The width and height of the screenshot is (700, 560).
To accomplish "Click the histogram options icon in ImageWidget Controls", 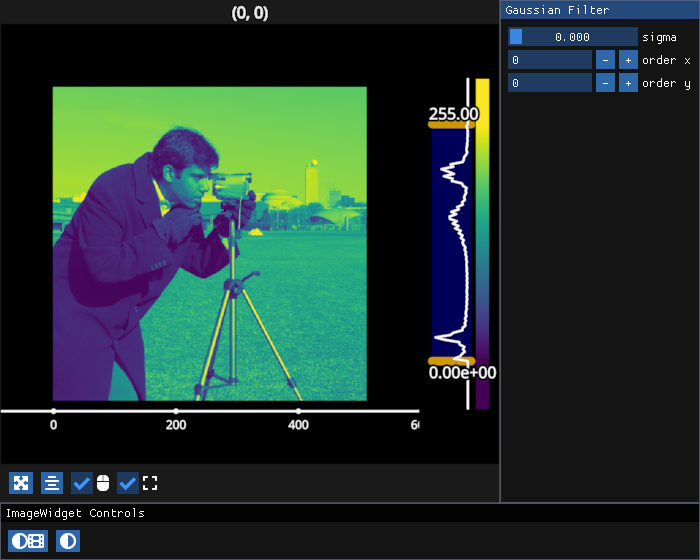I will point(28,541).
